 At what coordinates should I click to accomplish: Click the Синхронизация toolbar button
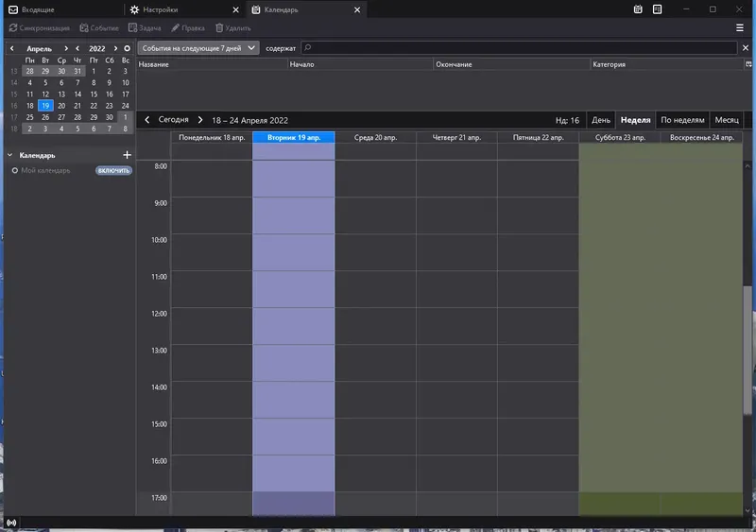[x=40, y=28]
